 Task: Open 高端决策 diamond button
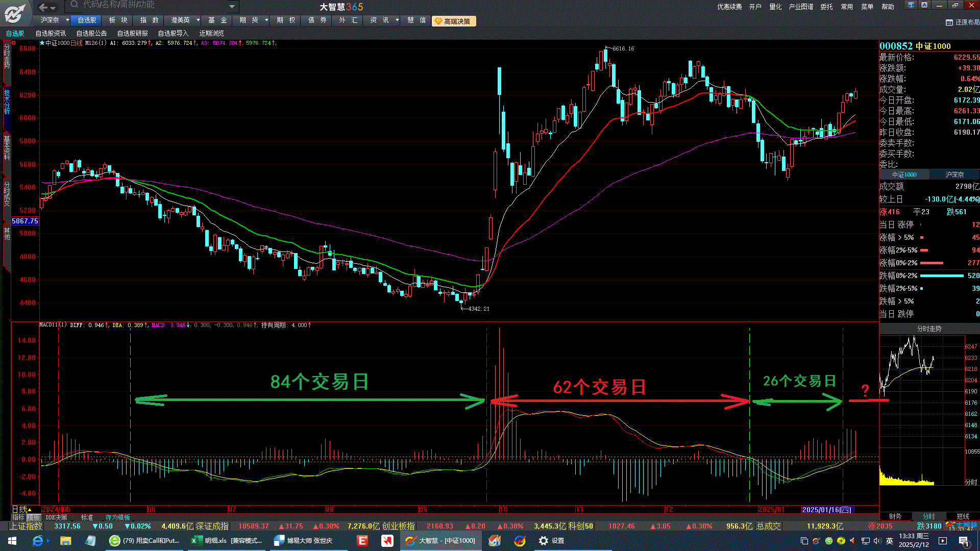point(453,21)
